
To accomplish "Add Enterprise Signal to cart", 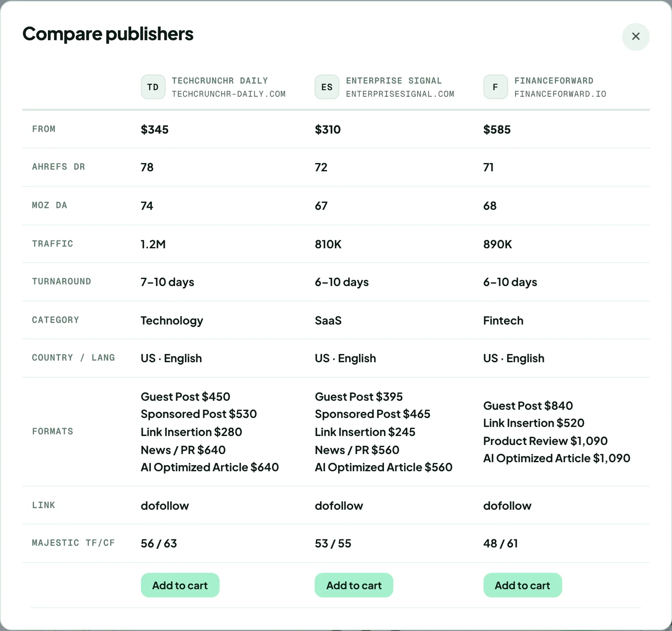I will coord(354,585).
